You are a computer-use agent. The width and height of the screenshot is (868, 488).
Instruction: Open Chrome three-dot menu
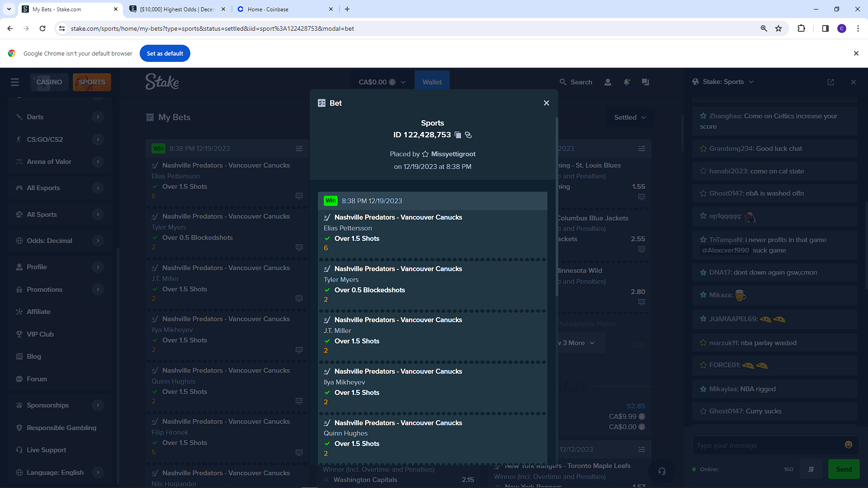[858, 28]
